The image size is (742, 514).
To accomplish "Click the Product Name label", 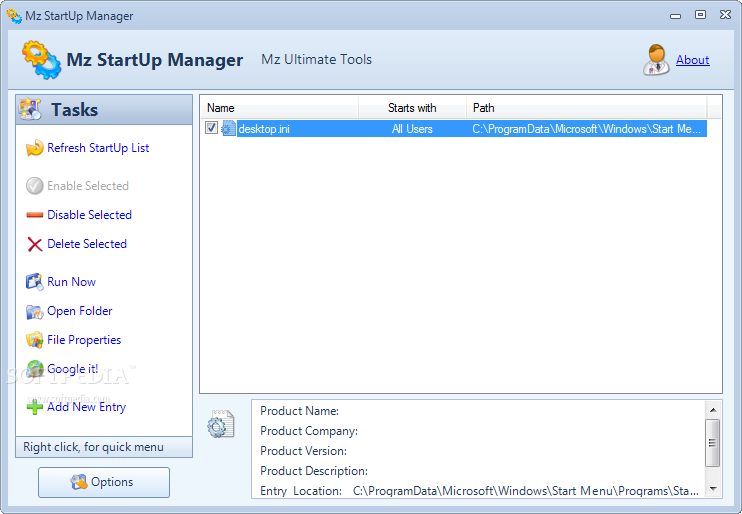I will pos(299,411).
